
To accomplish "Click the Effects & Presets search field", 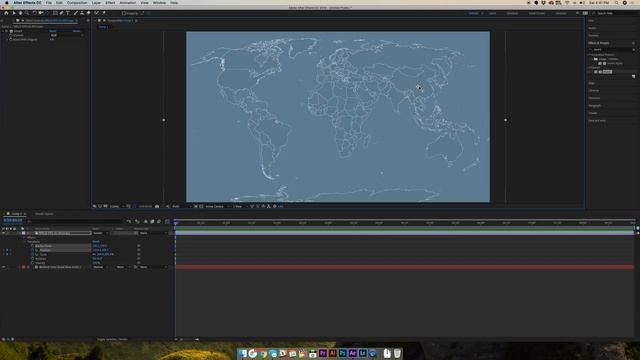I will pos(612,49).
